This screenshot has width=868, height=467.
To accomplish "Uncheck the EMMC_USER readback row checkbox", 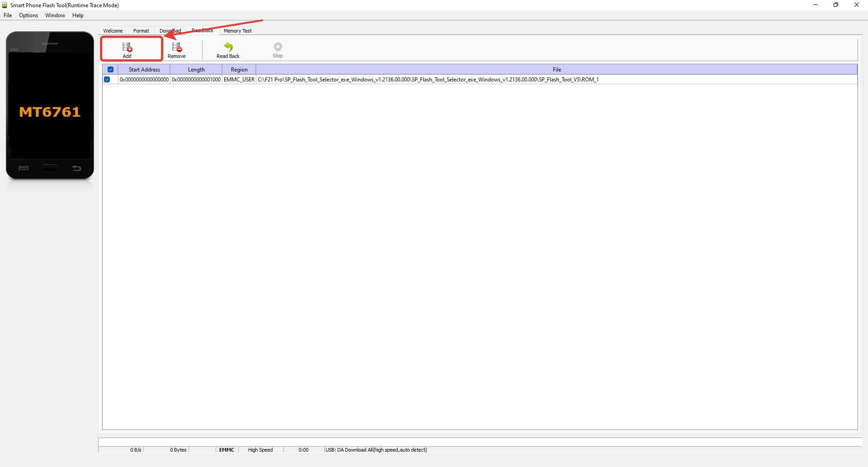I will point(108,79).
